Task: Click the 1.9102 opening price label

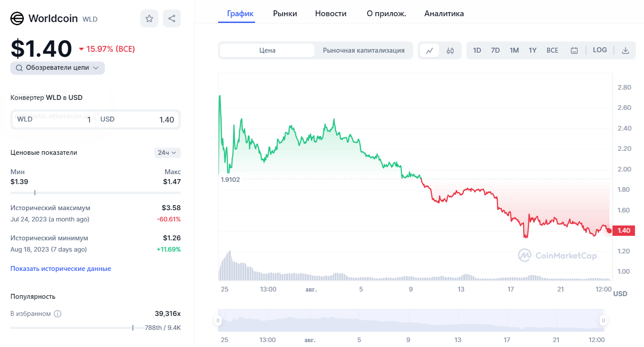Action: tap(230, 180)
